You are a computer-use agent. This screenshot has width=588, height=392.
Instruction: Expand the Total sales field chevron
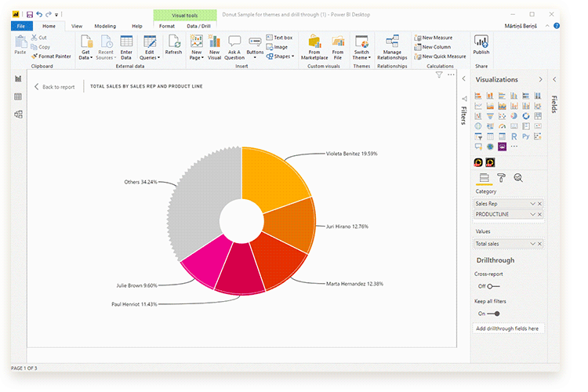point(532,244)
